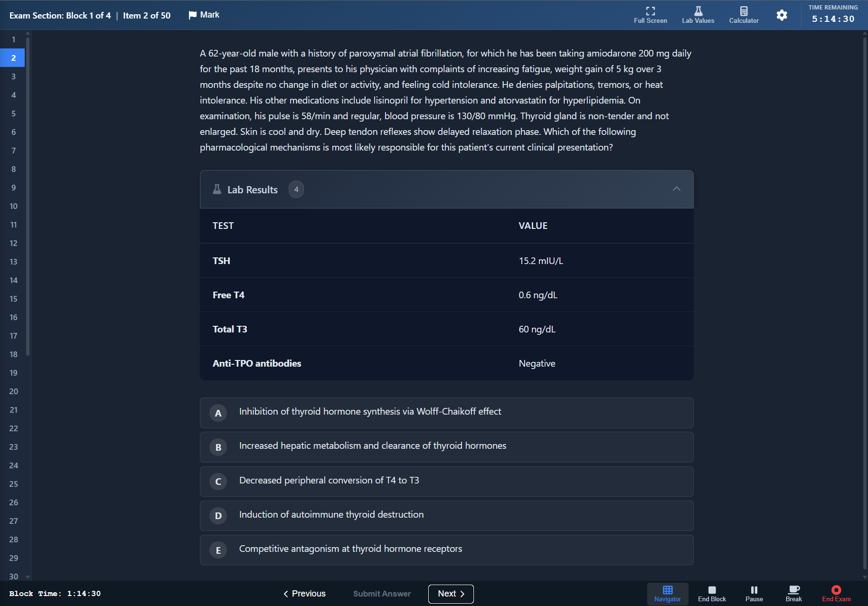Click End Exam icon
The image size is (868, 606).
point(836,590)
